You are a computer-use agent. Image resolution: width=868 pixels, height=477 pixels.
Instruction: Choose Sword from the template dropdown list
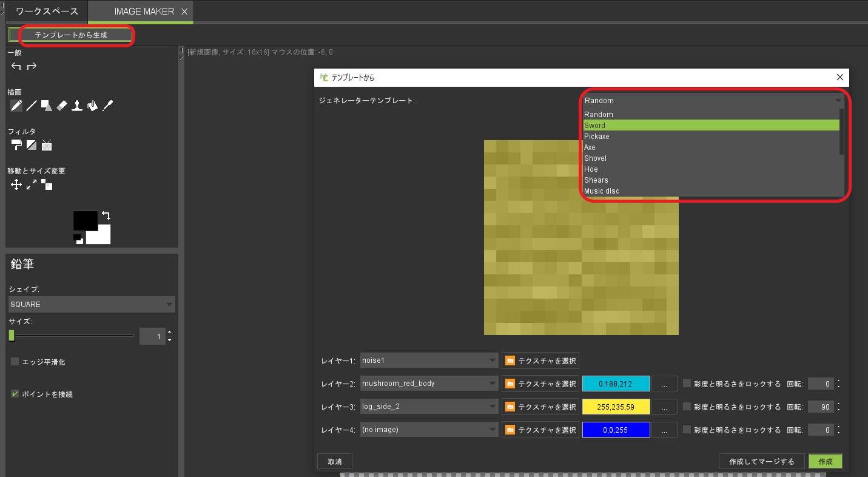(710, 126)
